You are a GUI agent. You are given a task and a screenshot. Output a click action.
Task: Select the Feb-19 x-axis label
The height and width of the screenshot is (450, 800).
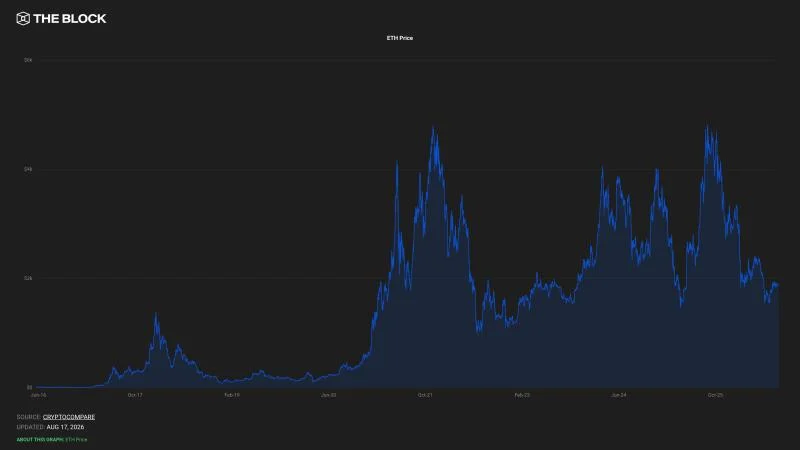[x=232, y=395]
